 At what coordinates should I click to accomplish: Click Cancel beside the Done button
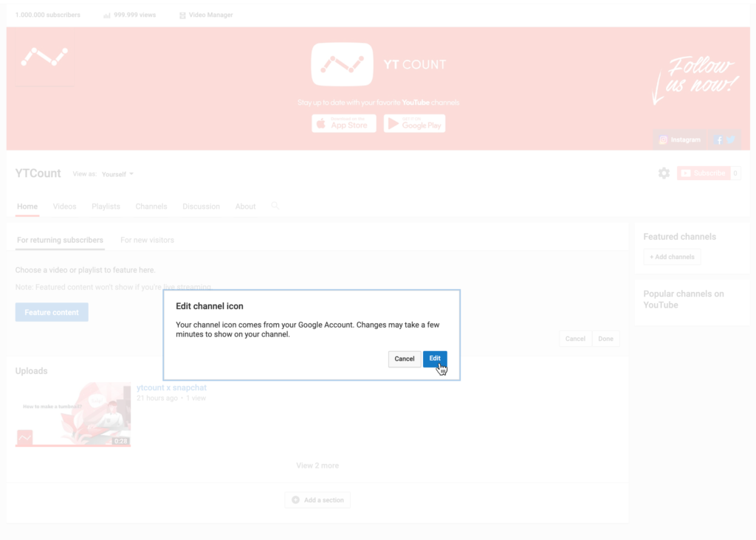pyautogui.click(x=575, y=339)
